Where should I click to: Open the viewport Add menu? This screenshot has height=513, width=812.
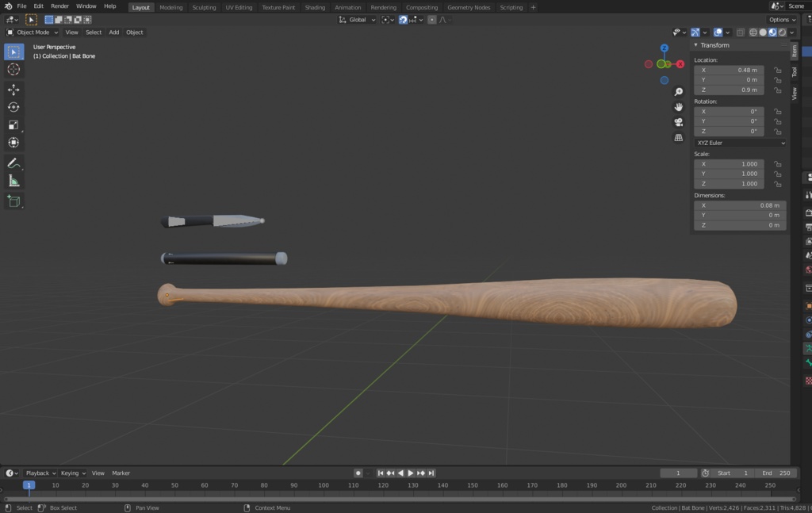click(x=114, y=32)
